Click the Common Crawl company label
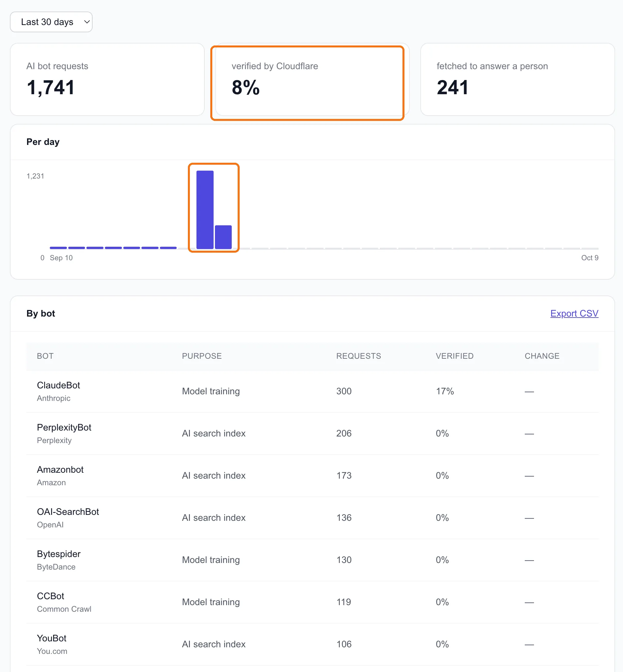This screenshot has width=623, height=672. (64, 609)
